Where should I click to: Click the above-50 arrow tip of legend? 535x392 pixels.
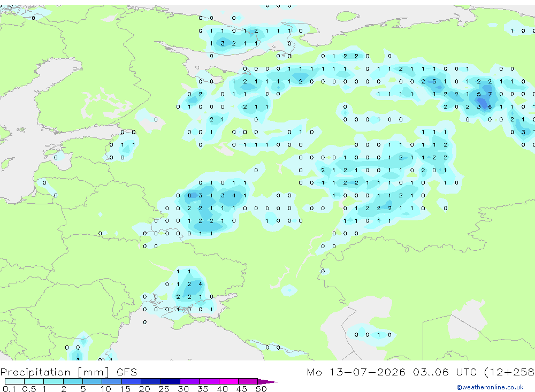coord(267,381)
